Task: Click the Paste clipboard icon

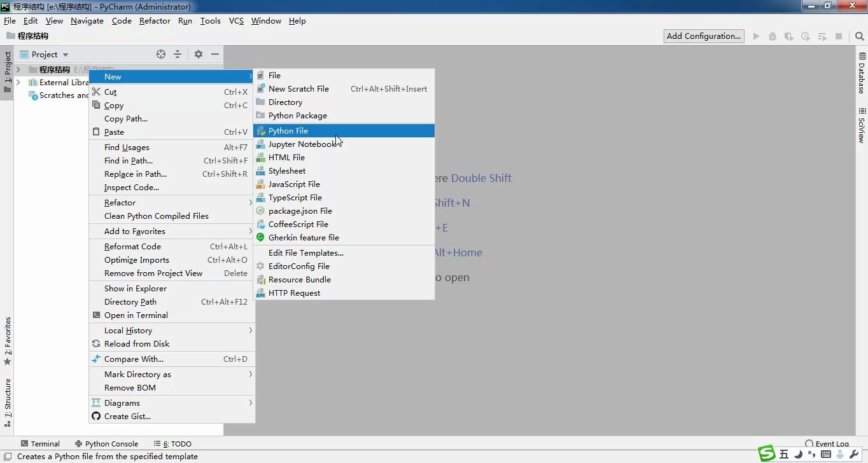Action: tap(96, 132)
